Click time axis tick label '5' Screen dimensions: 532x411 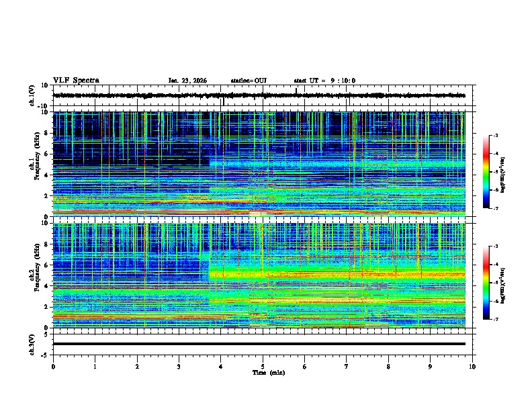point(263,367)
